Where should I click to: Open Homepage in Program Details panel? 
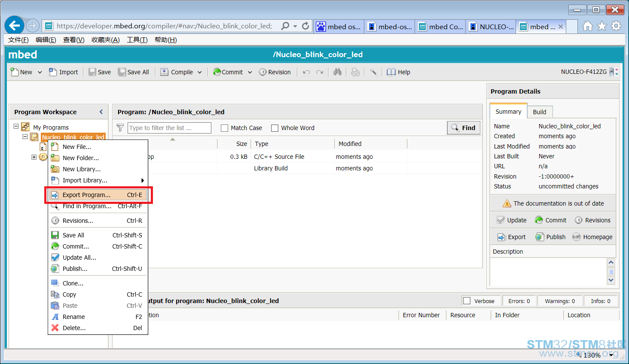point(592,237)
